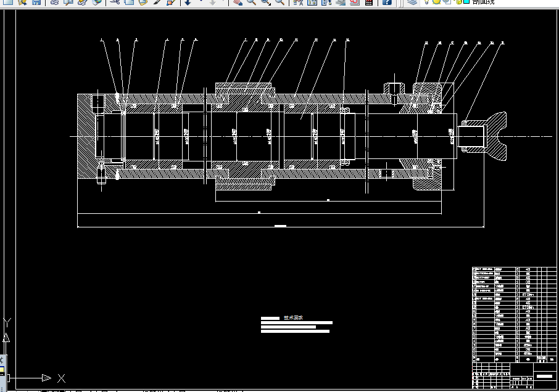
Task: Open the Markup Set Manager icon
Action: pos(355,2)
